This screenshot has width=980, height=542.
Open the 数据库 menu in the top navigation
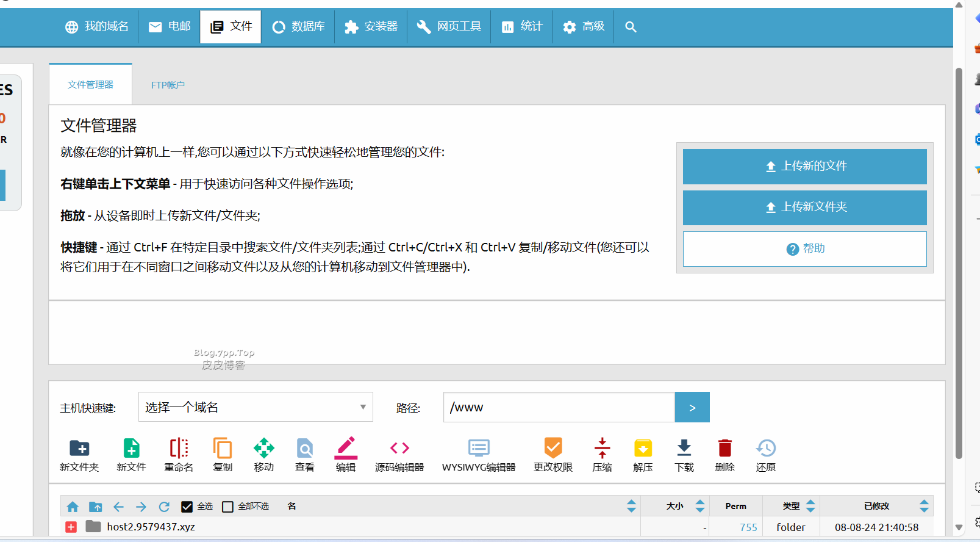[x=299, y=27]
